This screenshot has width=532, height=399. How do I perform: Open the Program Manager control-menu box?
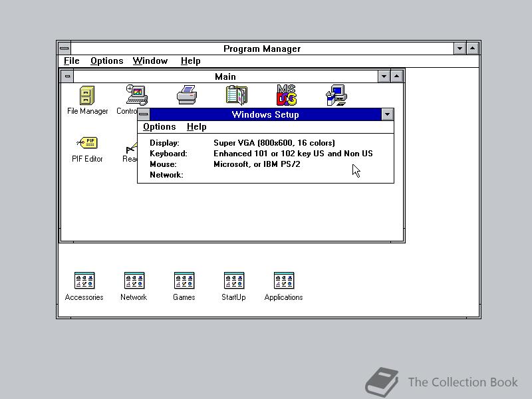[65, 49]
